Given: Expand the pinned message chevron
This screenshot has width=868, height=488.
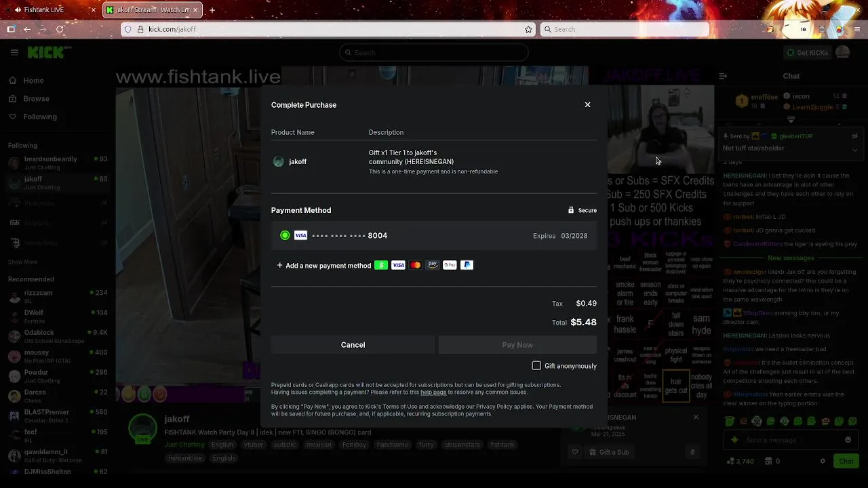Looking at the screenshot, I should point(854,149).
